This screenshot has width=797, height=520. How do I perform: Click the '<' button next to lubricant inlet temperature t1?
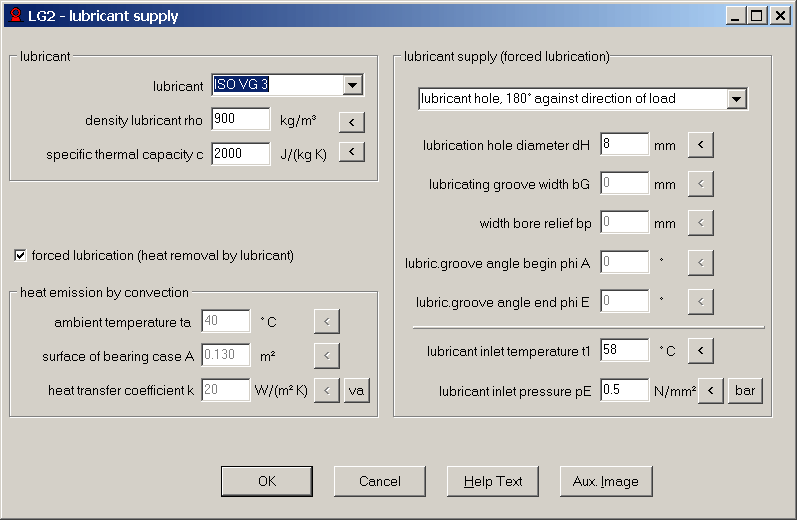point(700,351)
